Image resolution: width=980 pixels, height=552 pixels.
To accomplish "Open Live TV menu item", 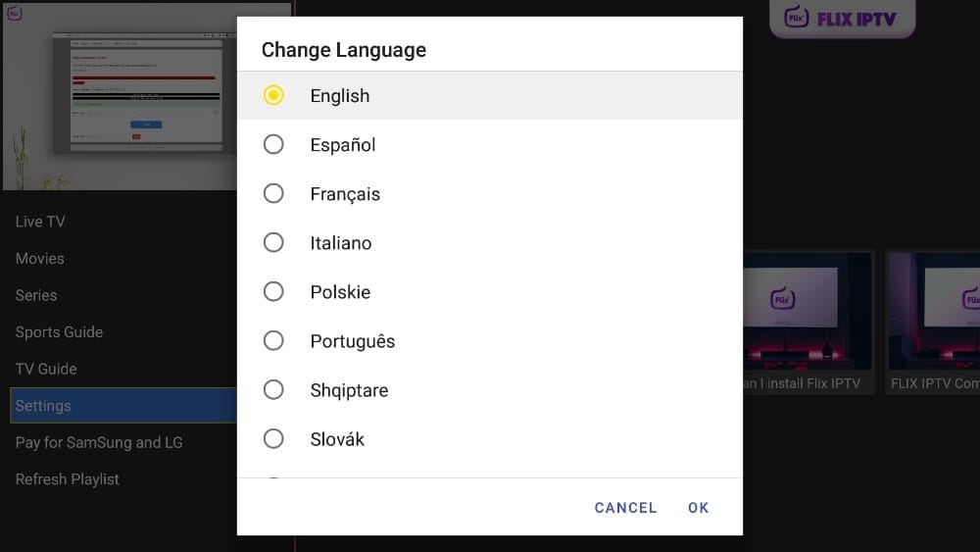I will click(x=40, y=222).
